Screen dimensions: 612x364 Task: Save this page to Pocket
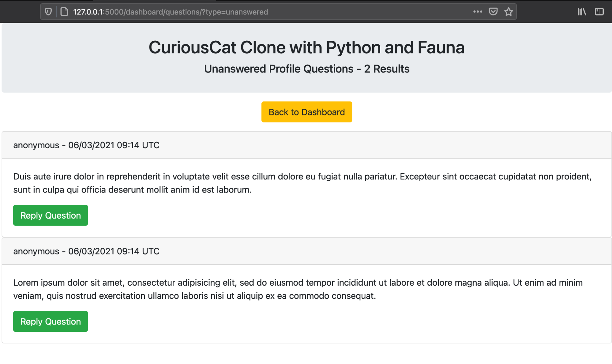[x=493, y=12]
